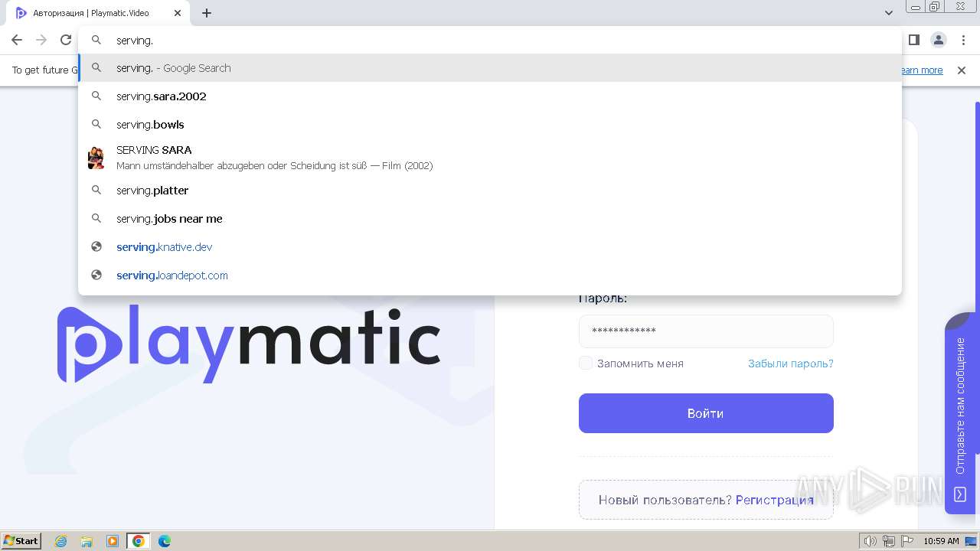980x551 pixels.
Task: Open the Регистрация signup link
Action: (x=775, y=500)
